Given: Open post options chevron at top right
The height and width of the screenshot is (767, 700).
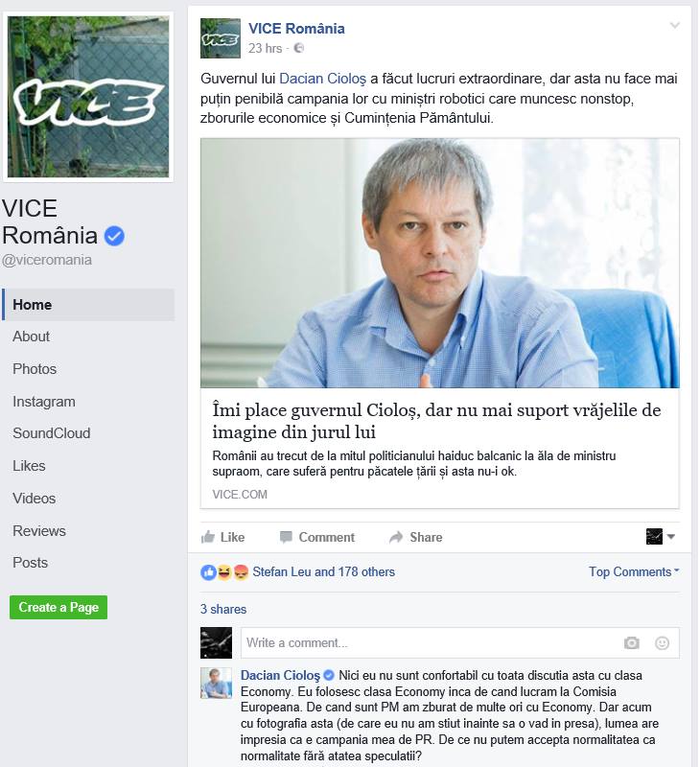Looking at the screenshot, I should pos(674,26).
